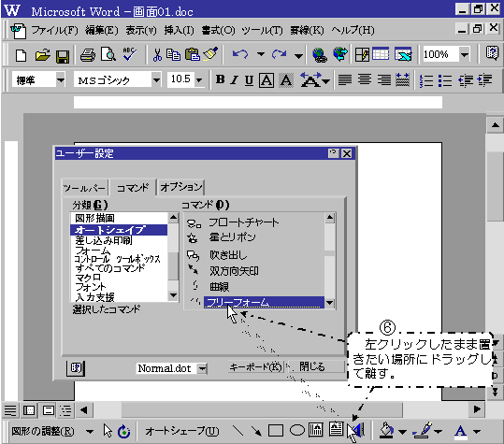Click the font color A
Viewport: 504px width, 444px height.
click(x=461, y=431)
